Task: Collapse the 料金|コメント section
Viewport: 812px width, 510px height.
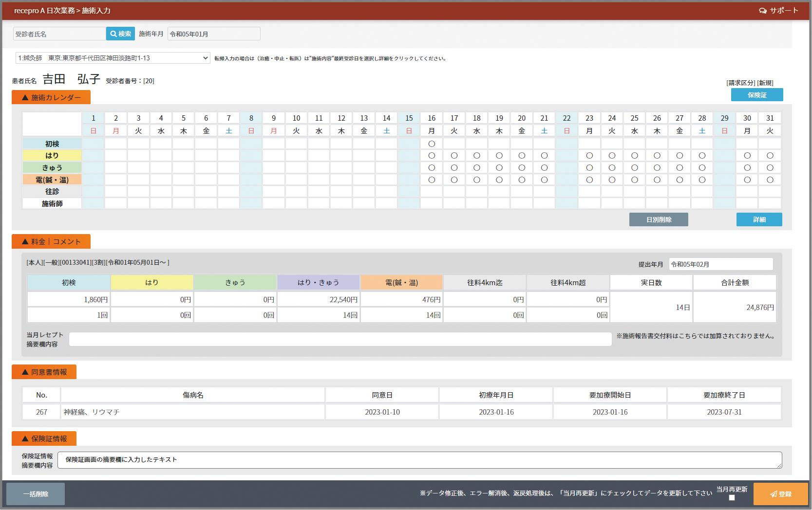Action: (x=51, y=241)
